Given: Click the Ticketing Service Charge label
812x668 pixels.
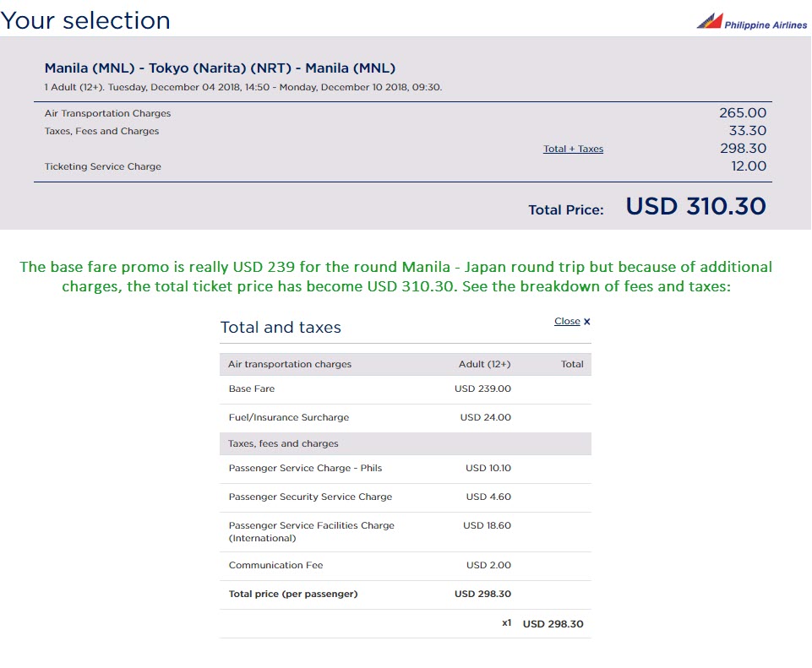Looking at the screenshot, I should click(102, 167).
